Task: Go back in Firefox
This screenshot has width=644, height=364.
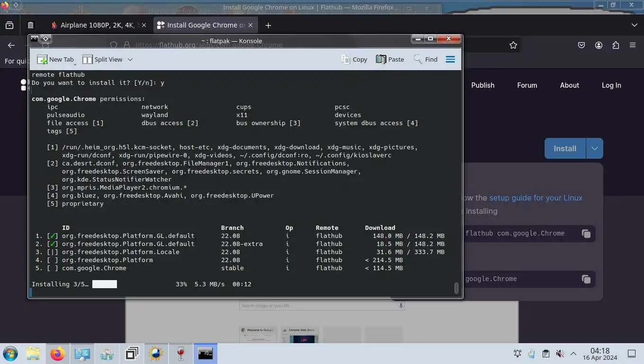Action: tap(11, 45)
